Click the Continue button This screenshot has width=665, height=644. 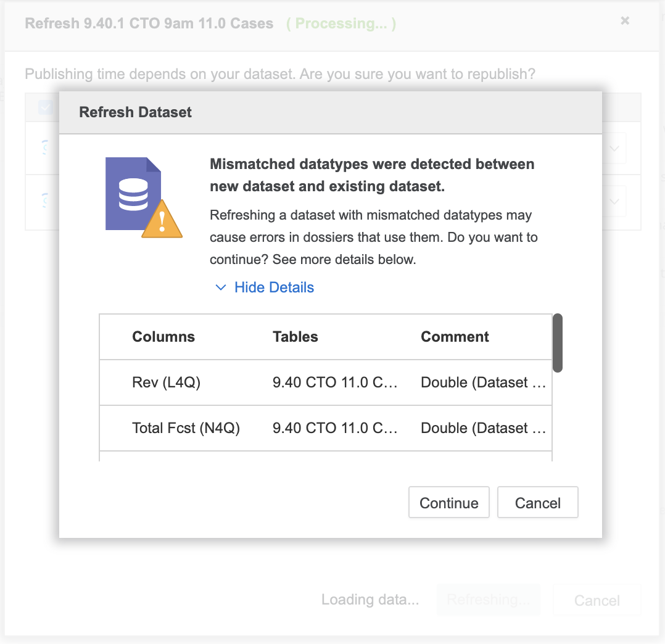[x=448, y=502]
